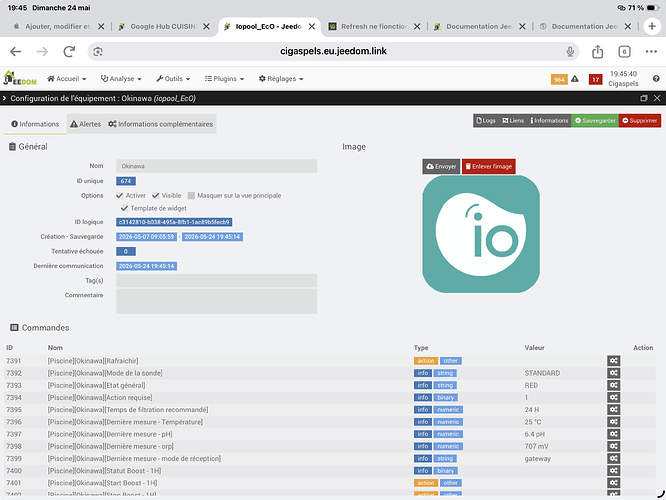
Task: Click Envoyer to upload an image
Action: click(441, 167)
